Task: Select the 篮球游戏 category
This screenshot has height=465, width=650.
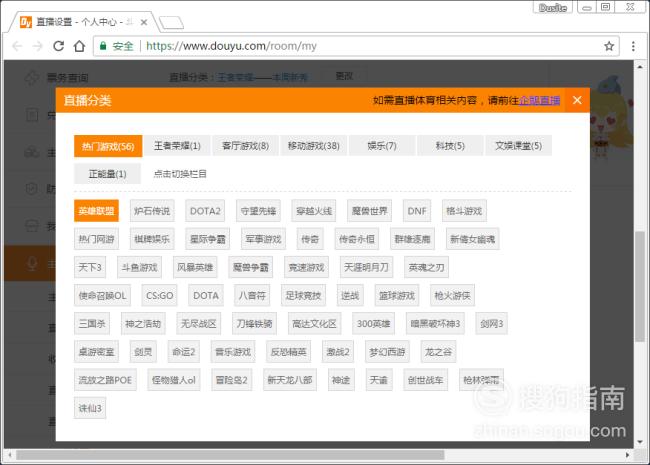Action: [x=397, y=295]
